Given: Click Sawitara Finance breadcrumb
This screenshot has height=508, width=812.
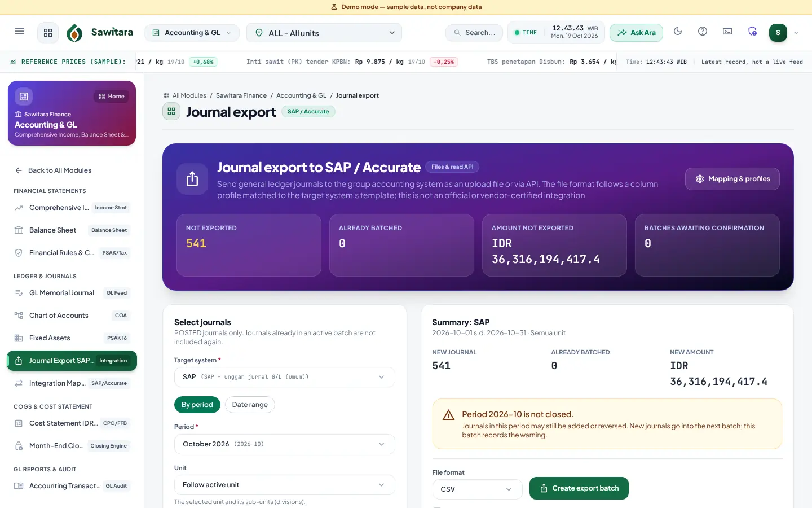Looking at the screenshot, I should 241,95.
